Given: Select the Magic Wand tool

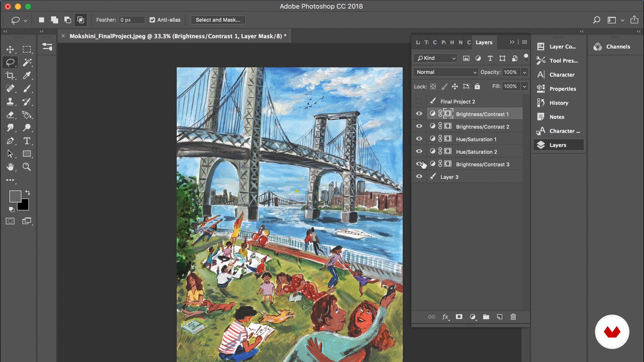Looking at the screenshot, I should click(27, 62).
